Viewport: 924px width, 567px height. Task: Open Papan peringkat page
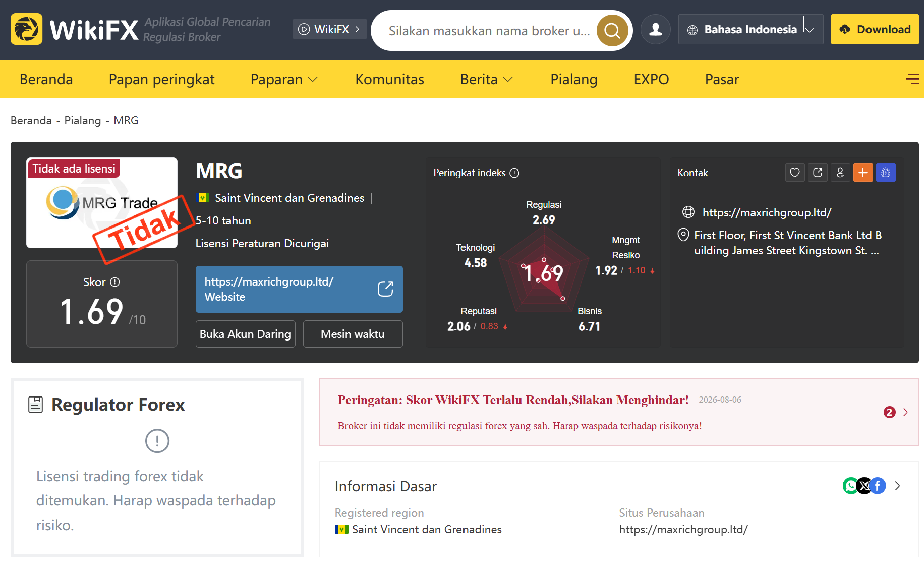(x=161, y=79)
